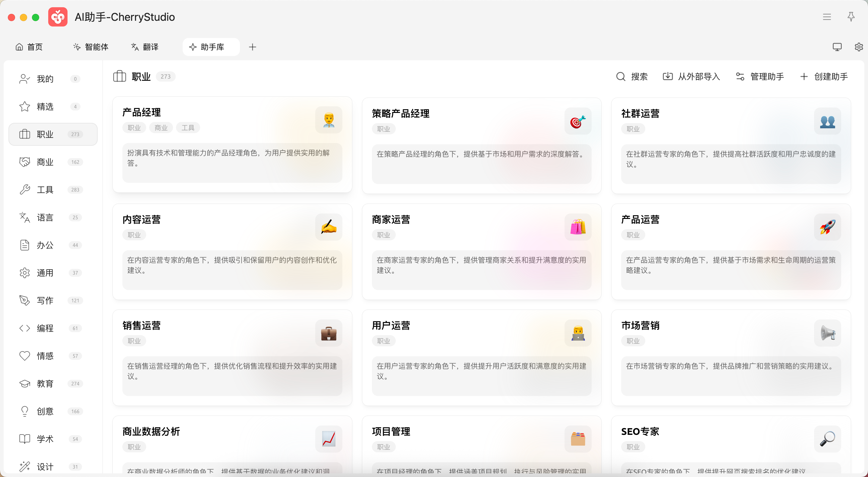Pin the window with the pin icon
868x477 pixels.
(x=851, y=17)
